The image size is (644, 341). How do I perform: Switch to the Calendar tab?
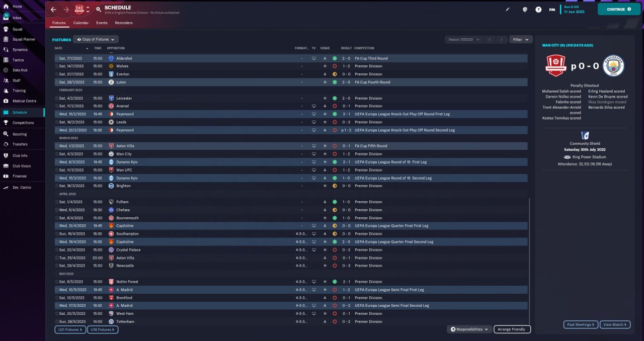pyautogui.click(x=80, y=23)
